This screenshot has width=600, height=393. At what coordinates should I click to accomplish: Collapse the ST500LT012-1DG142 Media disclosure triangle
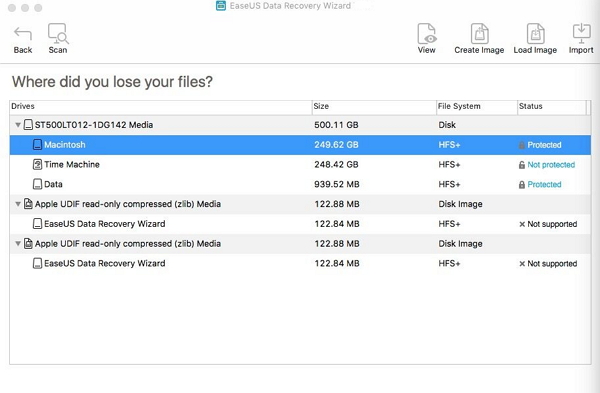pyautogui.click(x=18, y=125)
